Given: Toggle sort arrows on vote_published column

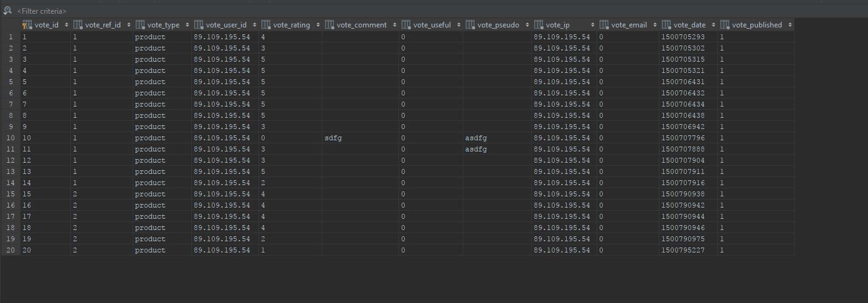Looking at the screenshot, I should (790, 25).
